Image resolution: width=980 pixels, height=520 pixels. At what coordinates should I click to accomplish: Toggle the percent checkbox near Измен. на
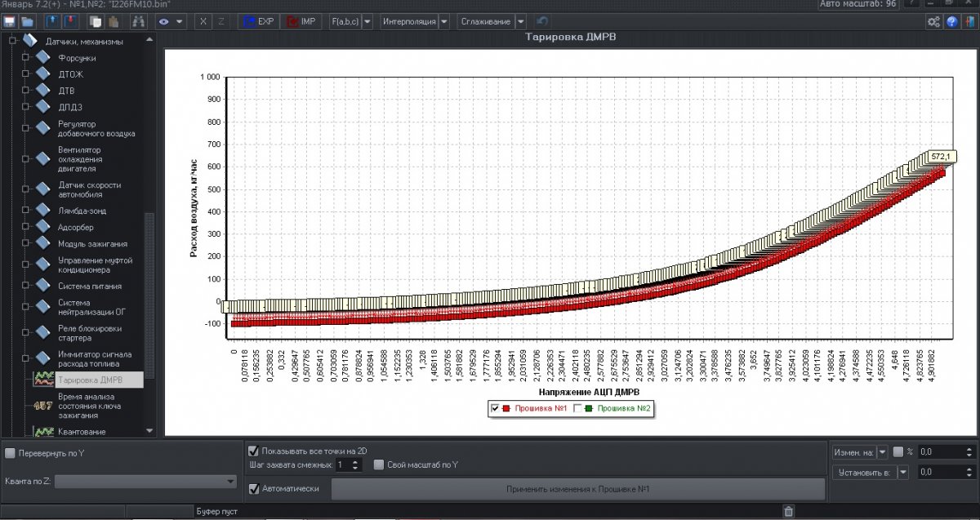click(898, 451)
